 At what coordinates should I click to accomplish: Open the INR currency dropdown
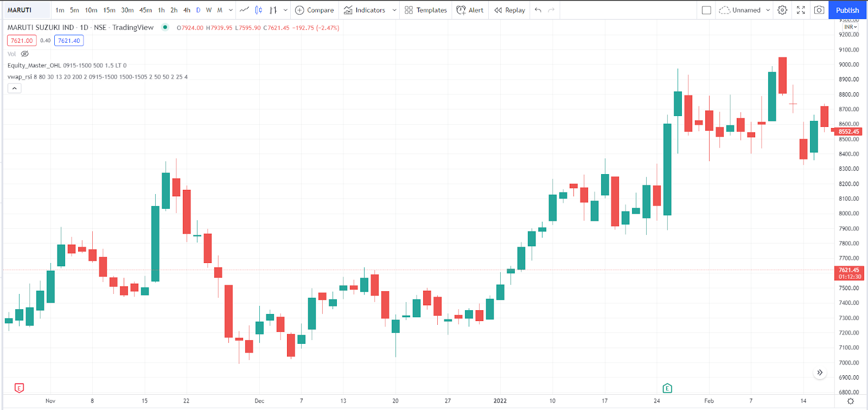click(850, 27)
